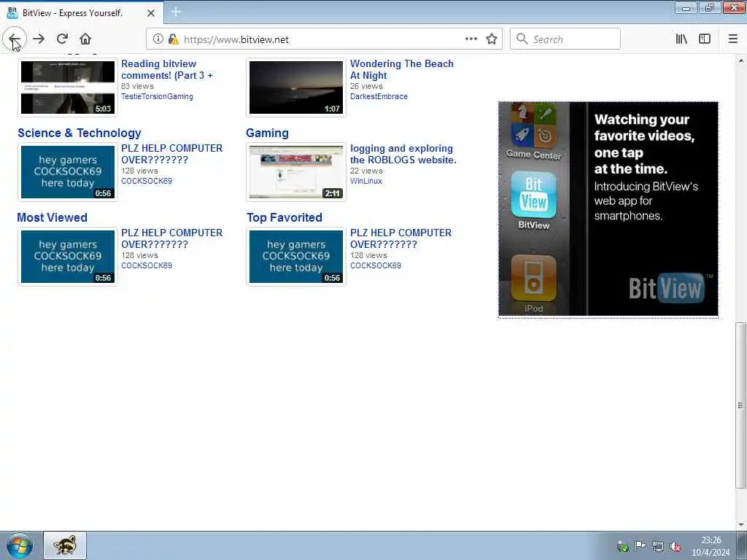Click the muted volume tray icon

(675, 546)
